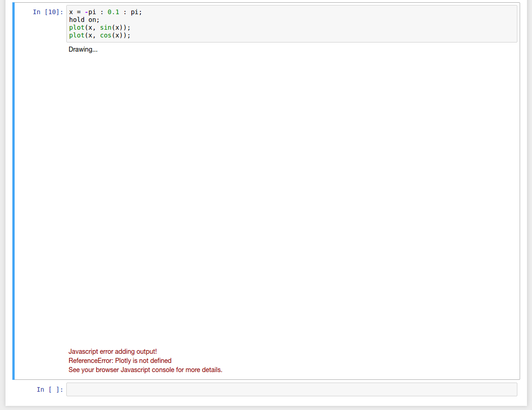Click the empty input cell at bottom
This screenshot has width=532, height=410.
click(291, 389)
